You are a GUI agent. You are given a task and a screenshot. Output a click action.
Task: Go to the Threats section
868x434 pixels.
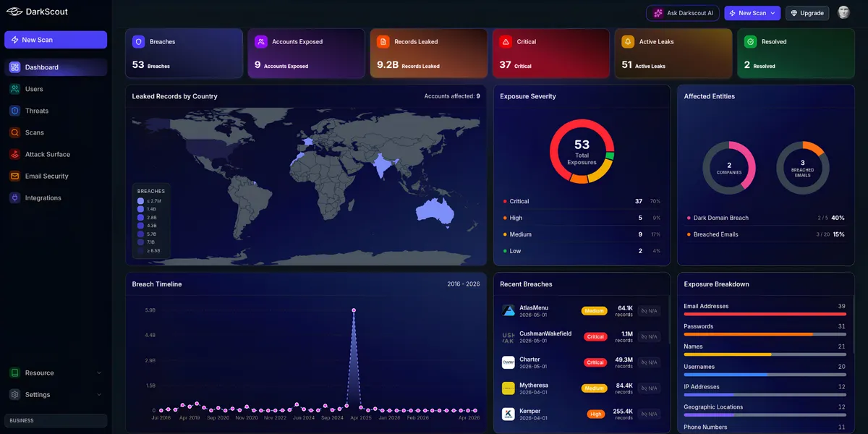(x=56, y=111)
